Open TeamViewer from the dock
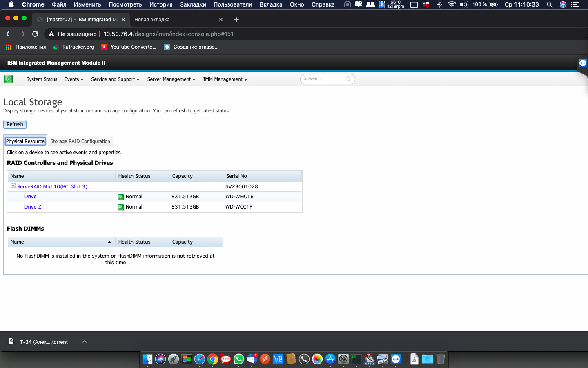The height and width of the screenshot is (368, 588). pyautogui.click(x=396, y=359)
